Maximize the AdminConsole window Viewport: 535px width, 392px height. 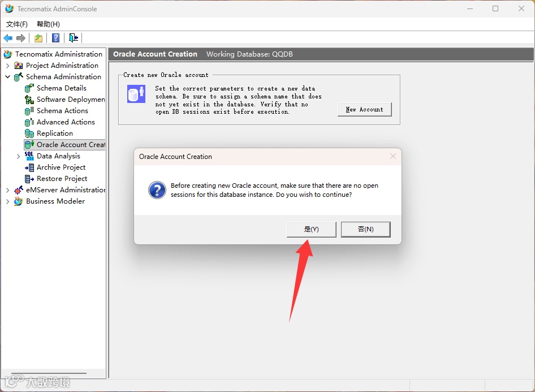[x=495, y=8]
